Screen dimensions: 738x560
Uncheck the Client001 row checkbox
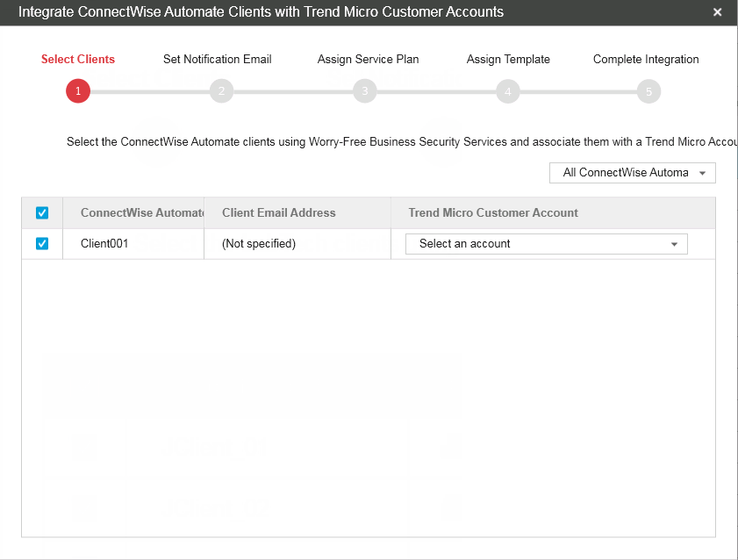(x=42, y=244)
